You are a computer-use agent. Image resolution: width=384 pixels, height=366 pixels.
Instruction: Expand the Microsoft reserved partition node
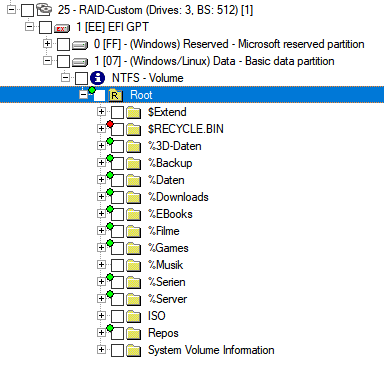point(47,44)
